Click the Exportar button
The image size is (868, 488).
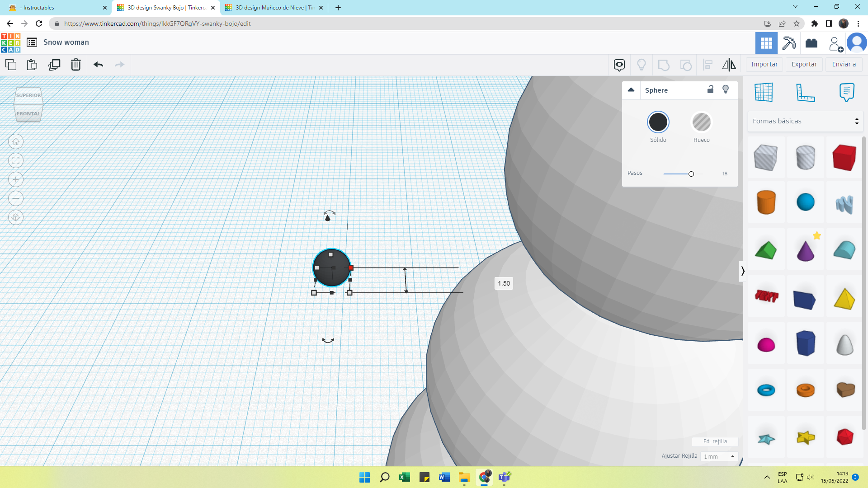804,64
